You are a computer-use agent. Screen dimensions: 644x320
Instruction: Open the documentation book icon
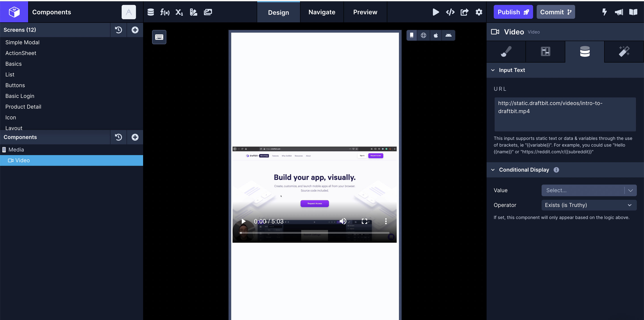pyautogui.click(x=633, y=12)
